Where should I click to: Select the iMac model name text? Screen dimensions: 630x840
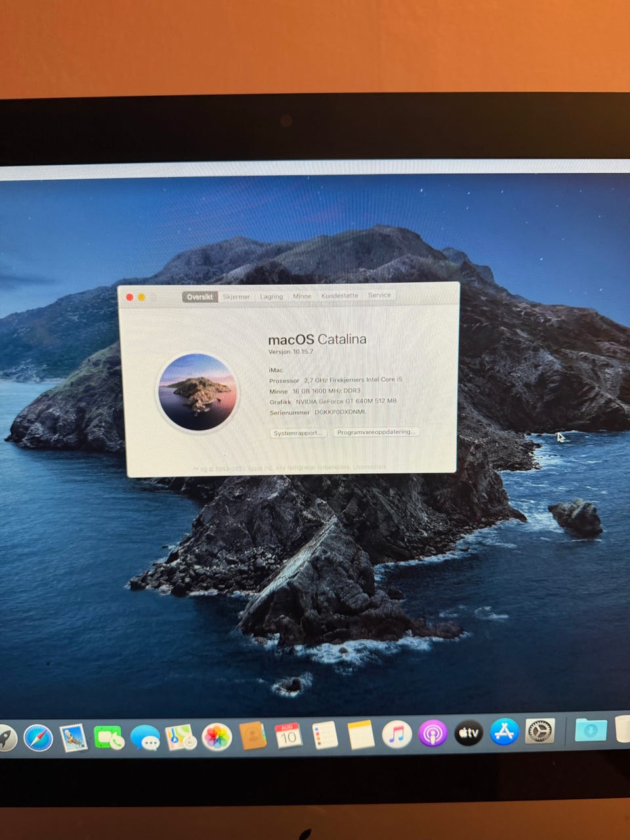(x=276, y=370)
